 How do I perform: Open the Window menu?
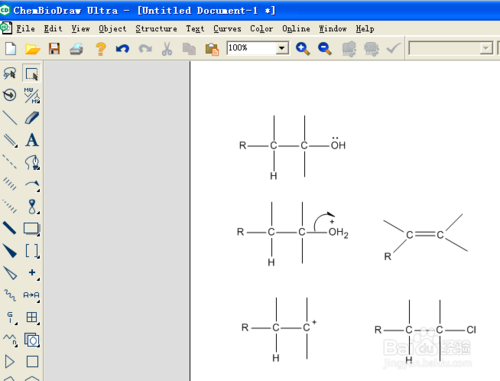(x=333, y=29)
